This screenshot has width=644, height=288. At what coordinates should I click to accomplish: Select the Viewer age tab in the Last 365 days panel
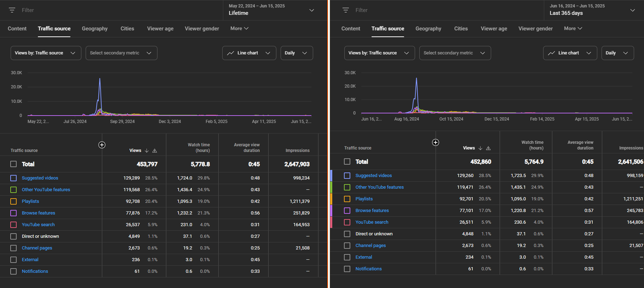click(x=494, y=29)
